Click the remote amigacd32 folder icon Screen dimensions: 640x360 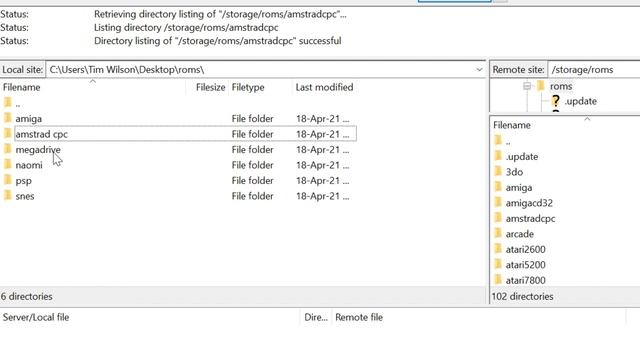click(498, 202)
